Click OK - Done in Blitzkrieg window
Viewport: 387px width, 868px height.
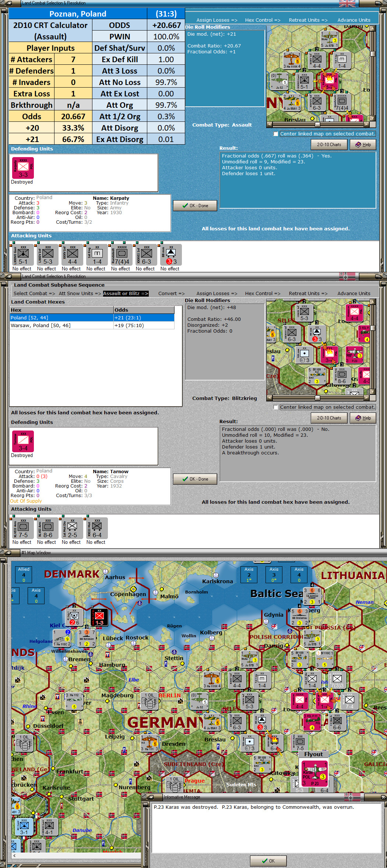[x=195, y=479]
